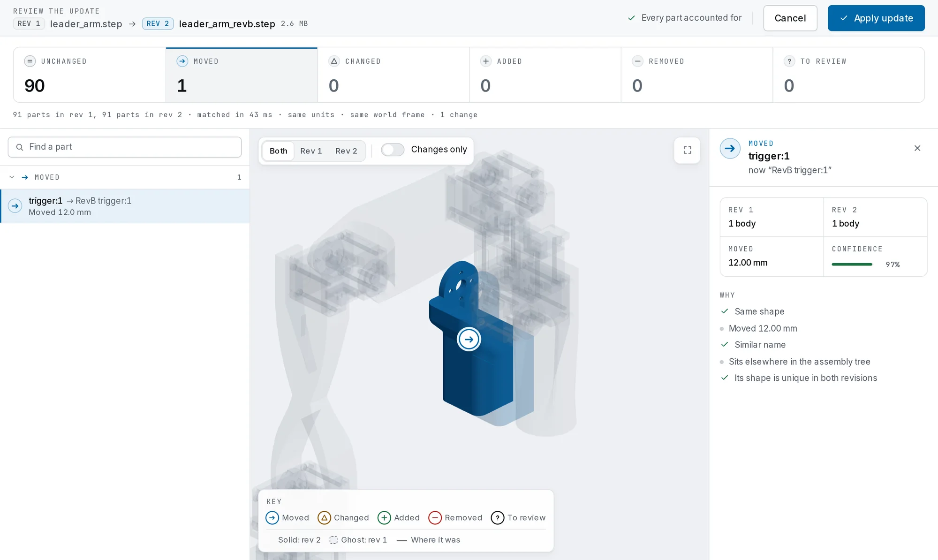
Task: Click the To review question icon in legend
Action: (x=497, y=517)
